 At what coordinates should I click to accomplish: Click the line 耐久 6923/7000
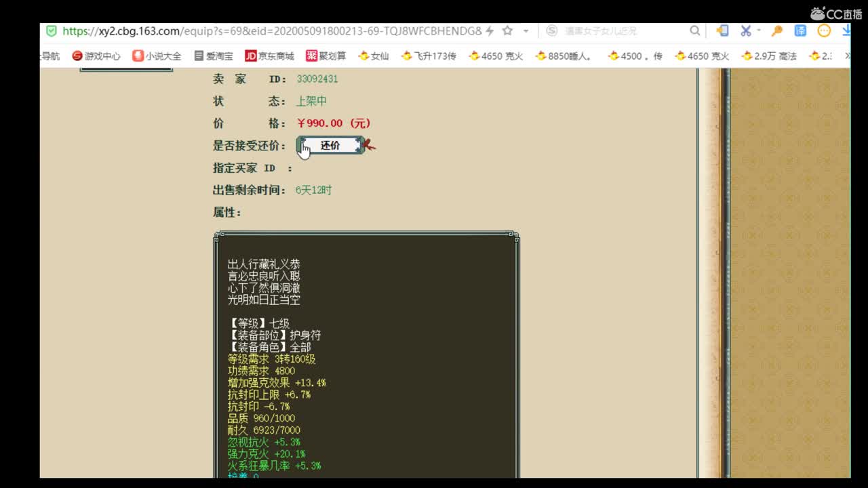[264, 430]
